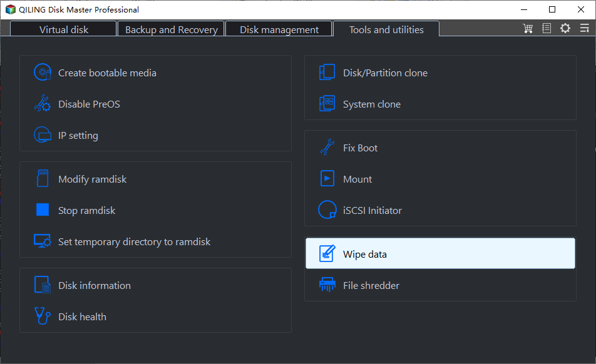Click the Set temporary directory monitor-gear icon
This screenshot has width=596, height=364.
(43, 241)
